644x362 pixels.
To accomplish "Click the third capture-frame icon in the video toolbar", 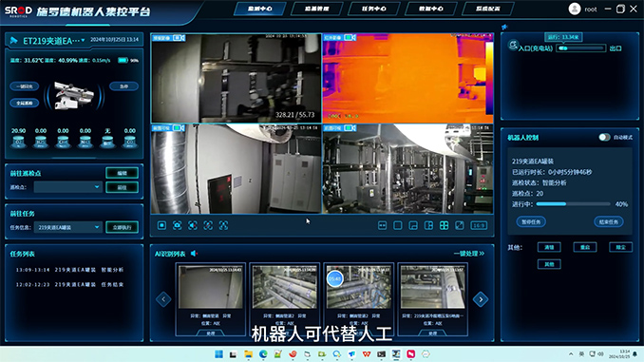I will (x=193, y=225).
